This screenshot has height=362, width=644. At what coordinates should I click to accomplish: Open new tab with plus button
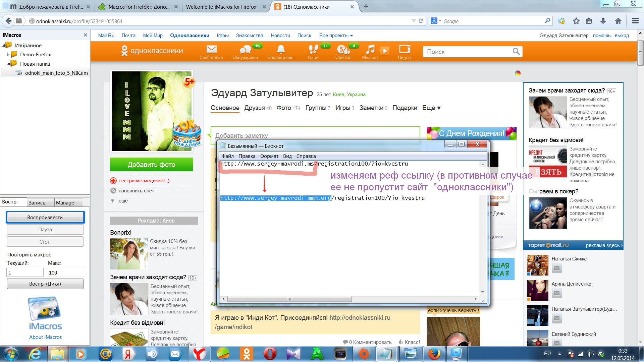(x=366, y=6)
